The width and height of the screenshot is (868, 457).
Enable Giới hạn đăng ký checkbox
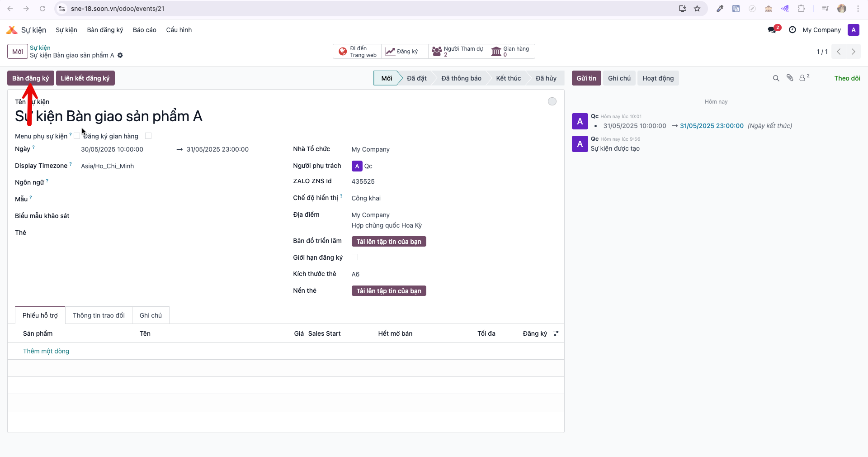pyautogui.click(x=355, y=257)
